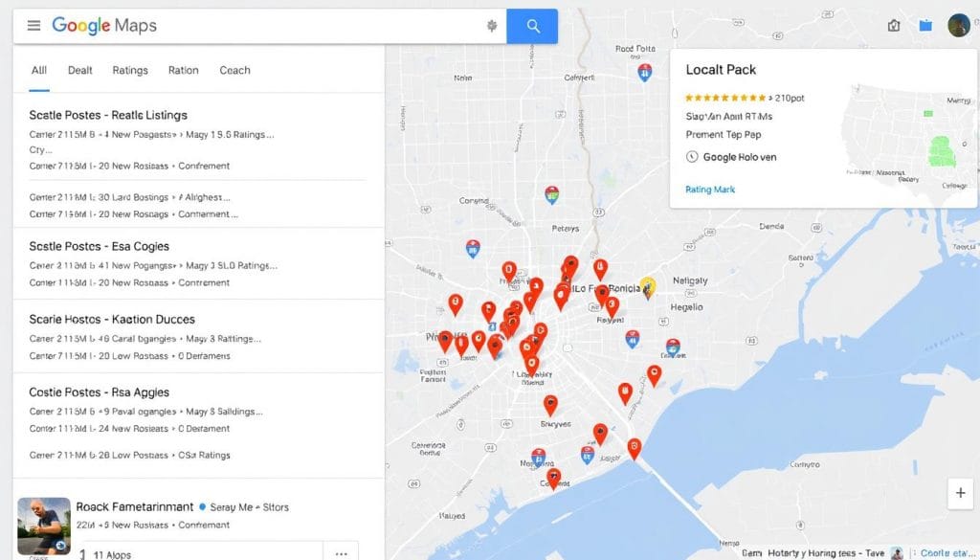
Task: Open Costie Postes - Rsa Aggies result
Action: click(99, 392)
